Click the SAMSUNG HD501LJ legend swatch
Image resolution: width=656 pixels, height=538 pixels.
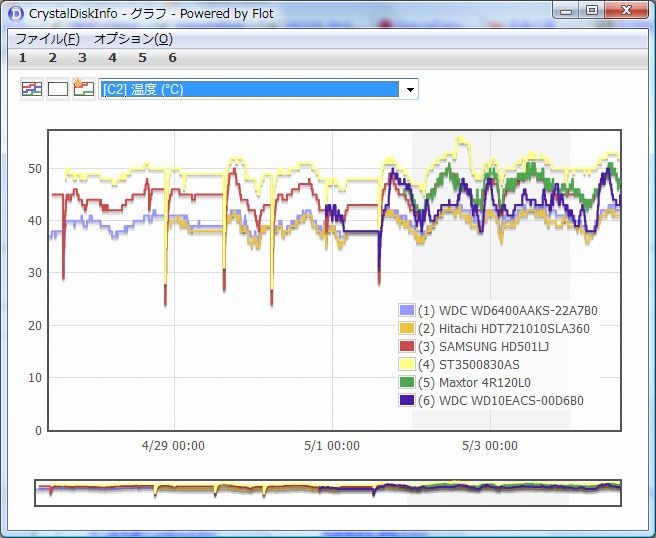[407, 346]
